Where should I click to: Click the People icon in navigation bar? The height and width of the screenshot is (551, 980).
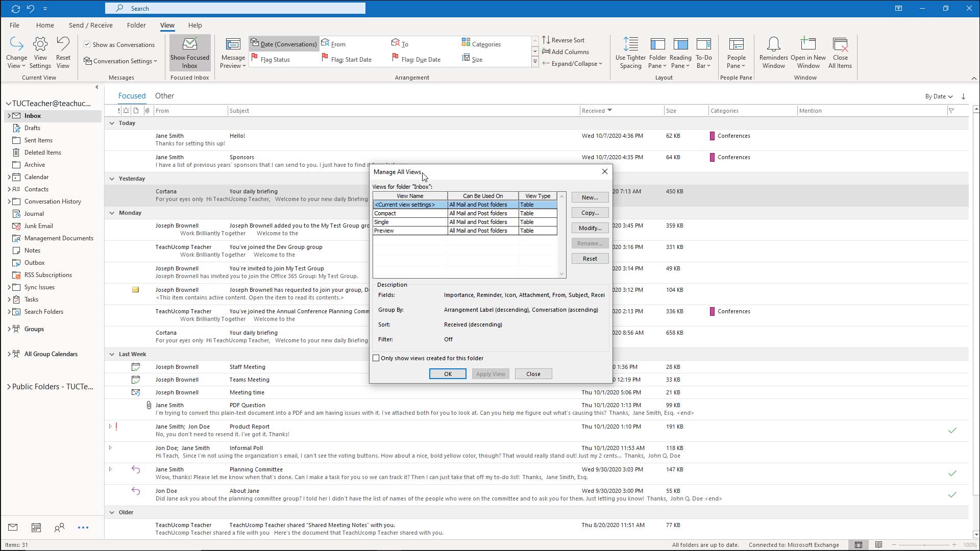pos(59,528)
